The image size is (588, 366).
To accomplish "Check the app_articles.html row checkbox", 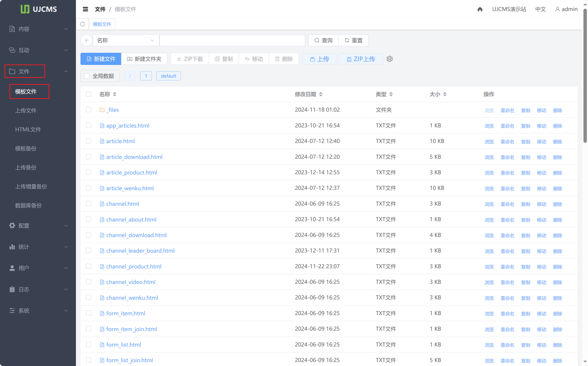I will click(88, 125).
